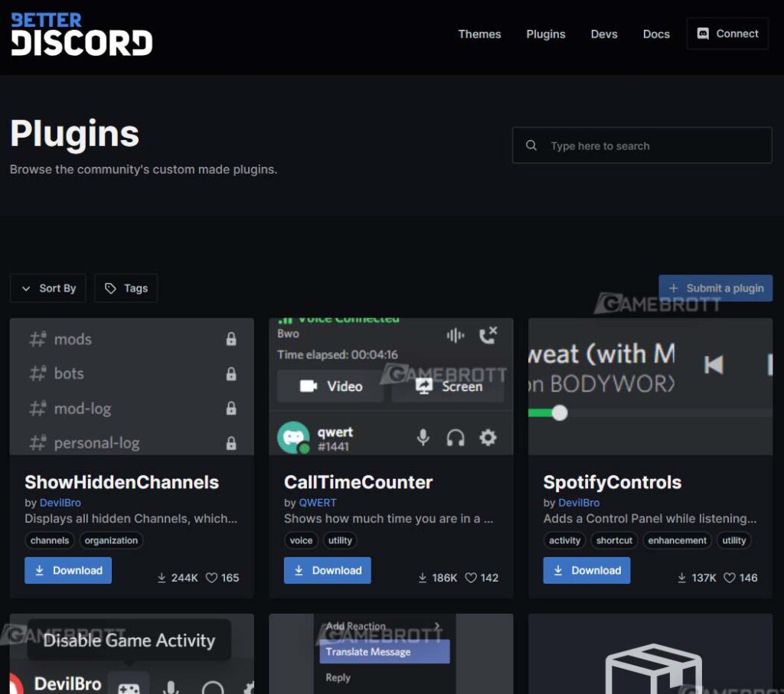
Task: Open the Docs page
Action: click(655, 34)
